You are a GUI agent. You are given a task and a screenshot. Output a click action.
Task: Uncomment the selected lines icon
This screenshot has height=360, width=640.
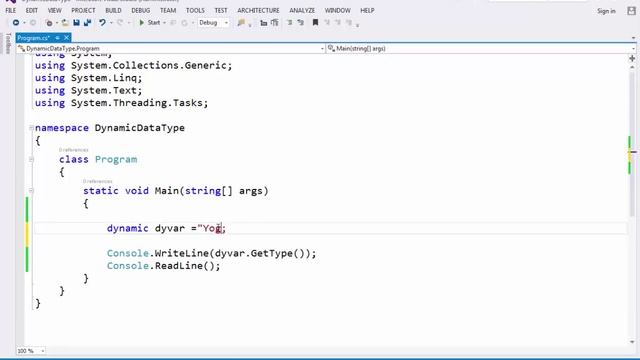point(301,23)
